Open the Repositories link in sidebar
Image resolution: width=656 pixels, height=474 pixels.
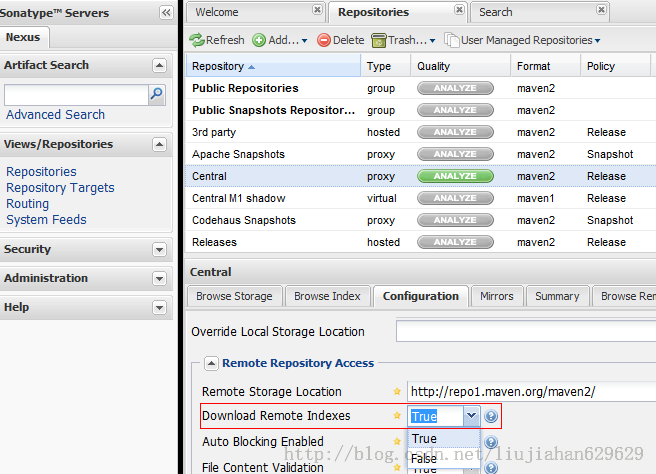tap(41, 172)
